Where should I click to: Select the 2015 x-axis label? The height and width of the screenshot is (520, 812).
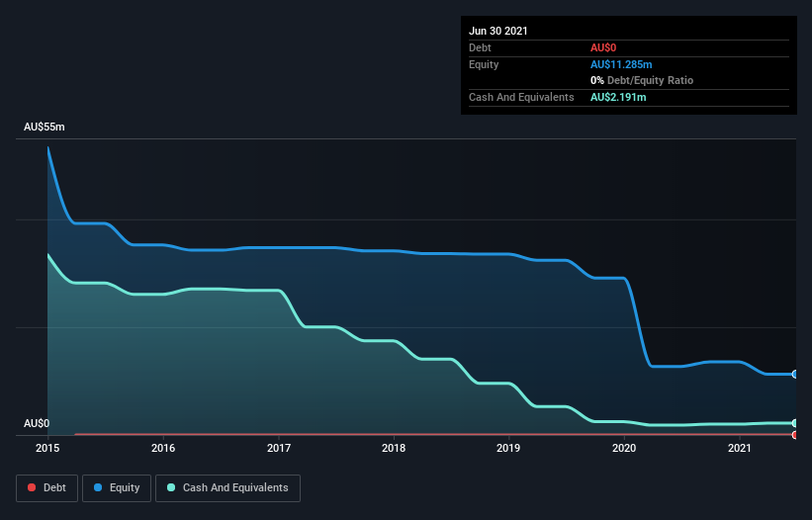click(x=47, y=448)
